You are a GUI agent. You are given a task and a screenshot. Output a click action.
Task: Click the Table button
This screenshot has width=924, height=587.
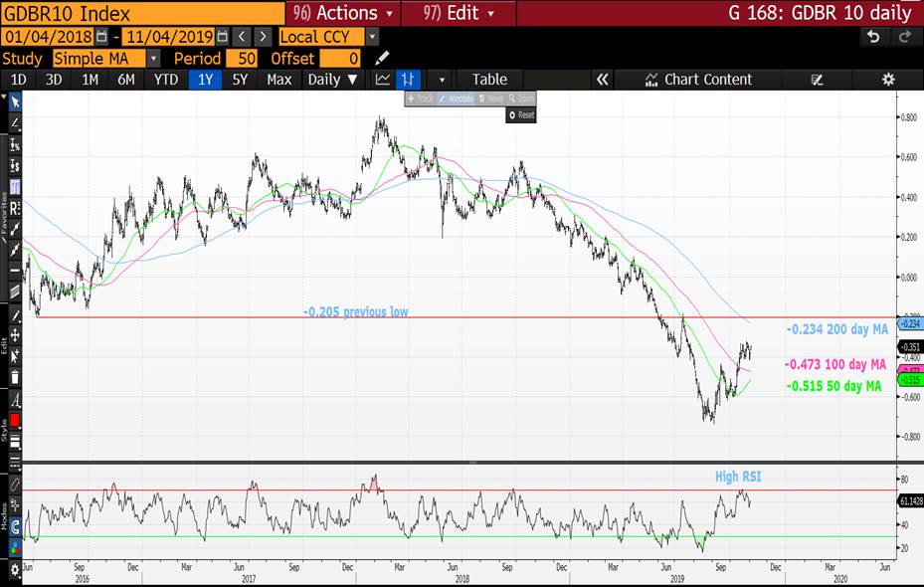[488, 80]
